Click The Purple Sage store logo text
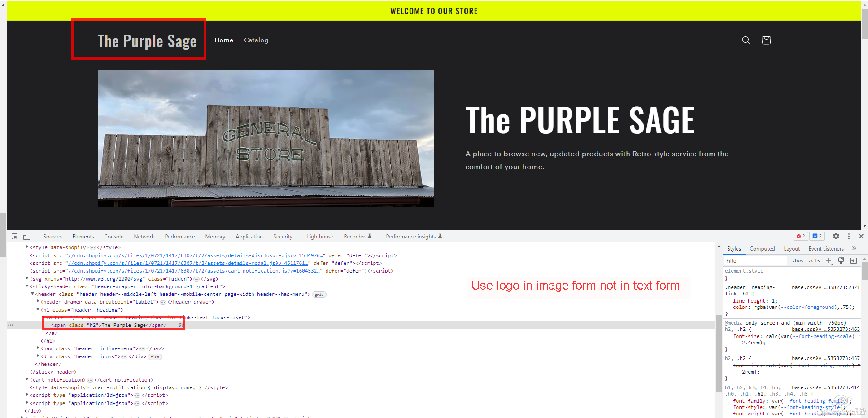Viewport: 868px width, 418px height. pos(147,41)
